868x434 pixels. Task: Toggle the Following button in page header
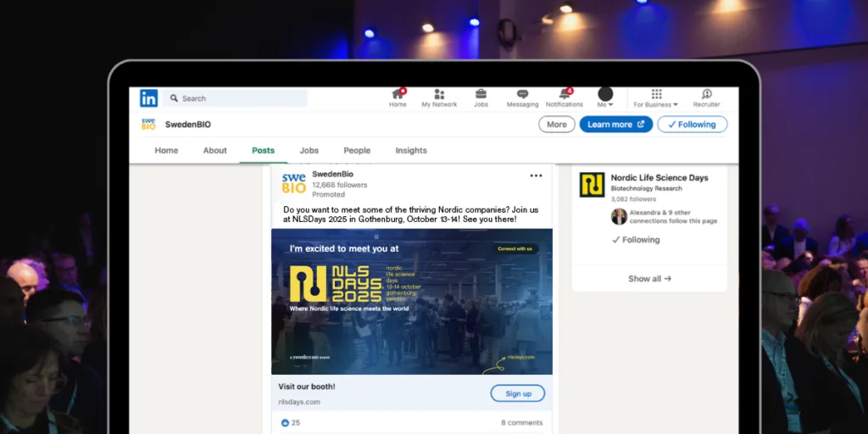692,125
